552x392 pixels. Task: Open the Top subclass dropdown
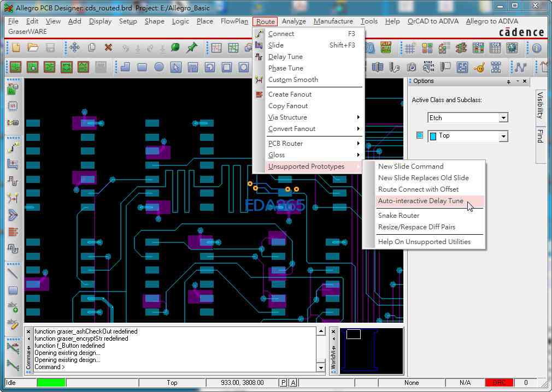coord(503,136)
